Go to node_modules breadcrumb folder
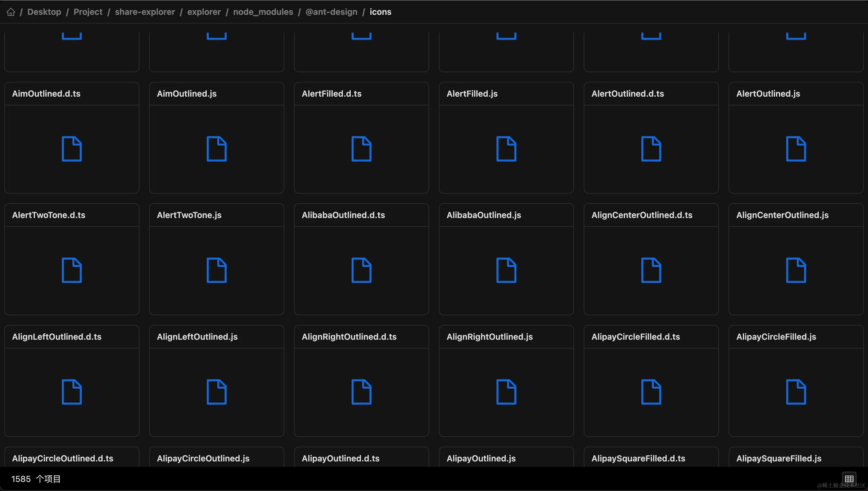This screenshot has width=868, height=491. click(x=263, y=12)
